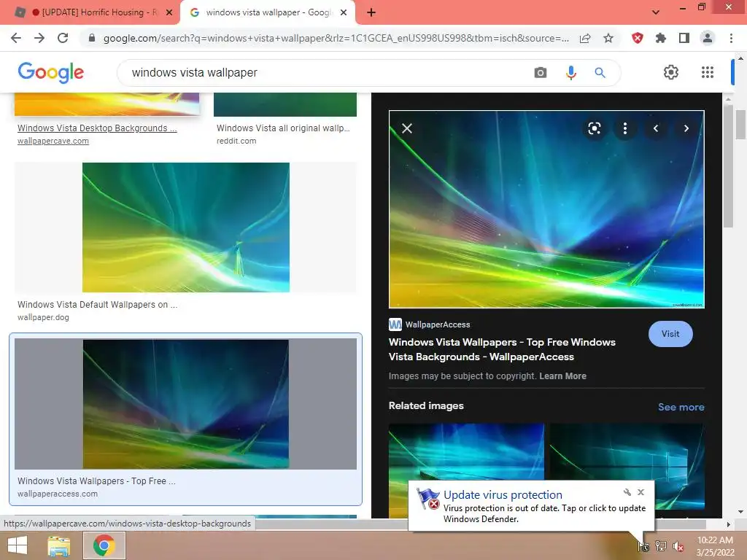Toggle the browser side panel
This screenshot has height=560, width=747.
coord(684,38)
